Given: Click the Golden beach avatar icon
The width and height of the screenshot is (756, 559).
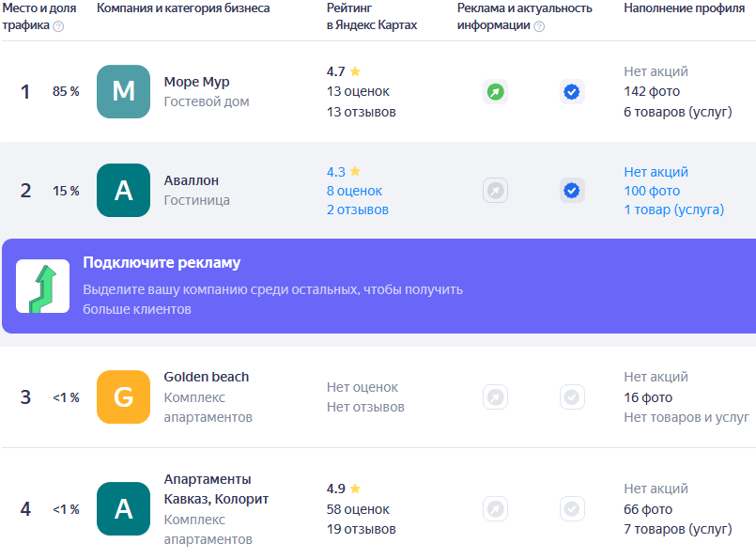Looking at the screenshot, I should [123, 397].
